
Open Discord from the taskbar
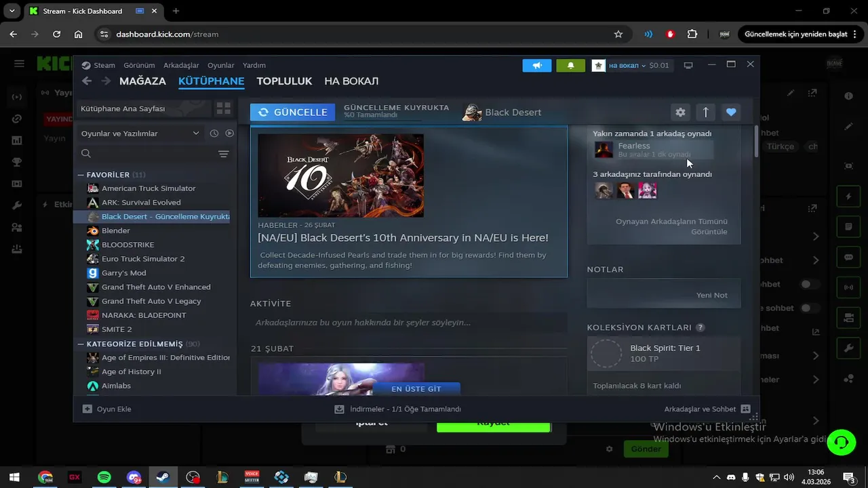(x=134, y=477)
